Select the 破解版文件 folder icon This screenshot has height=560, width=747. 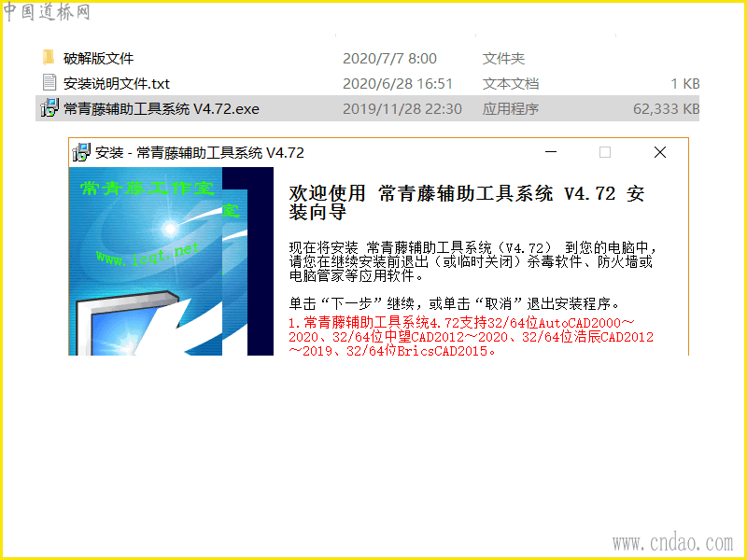(49, 58)
